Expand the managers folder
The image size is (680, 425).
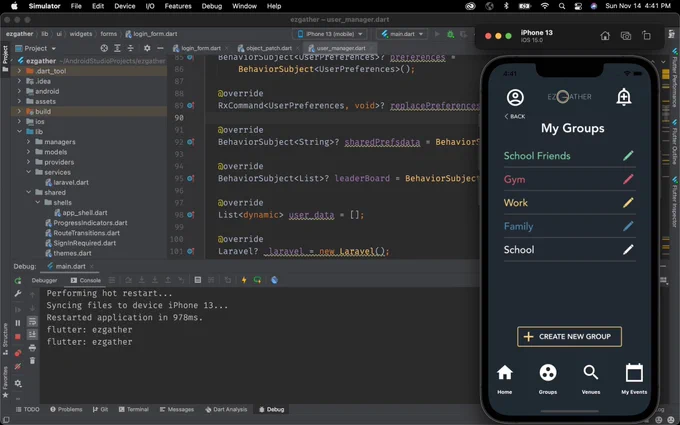pyautogui.click(x=29, y=142)
